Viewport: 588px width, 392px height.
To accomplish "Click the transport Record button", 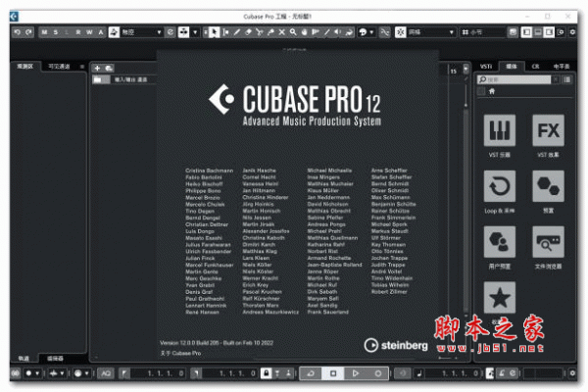I will tap(377, 373).
